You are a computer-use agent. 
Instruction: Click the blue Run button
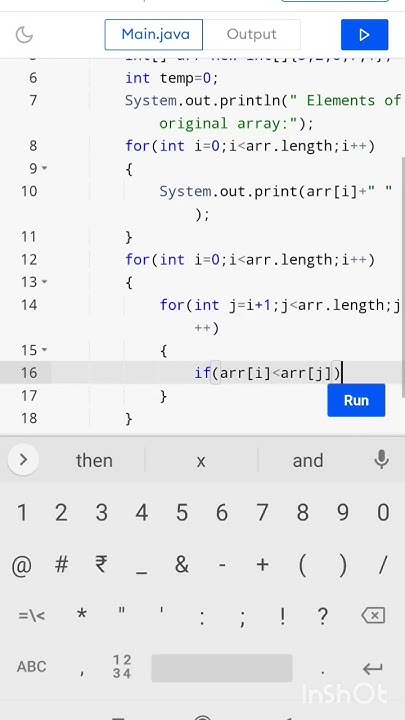[x=356, y=400]
